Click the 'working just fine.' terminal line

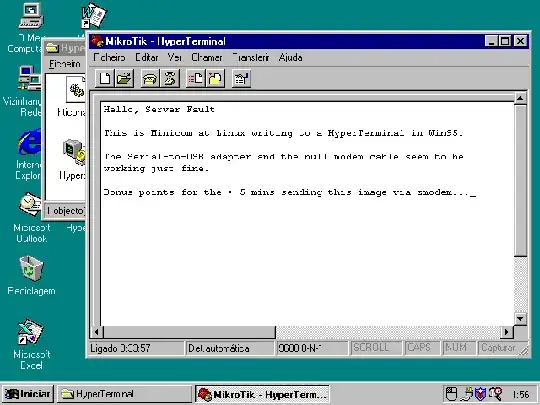tap(156, 169)
